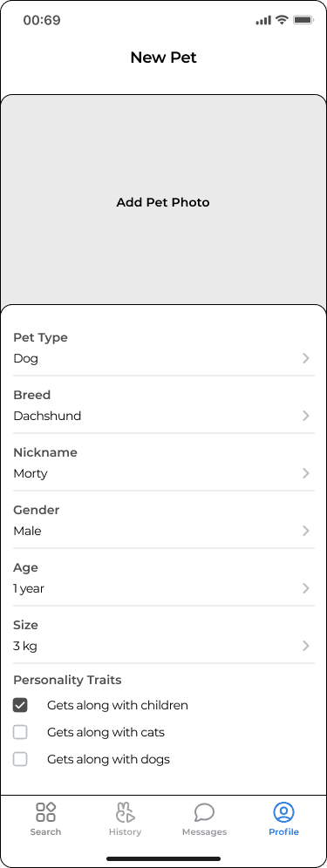The image size is (327, 868).
Task: Tap the cellular signal bars icon
Action: (263, 21)
